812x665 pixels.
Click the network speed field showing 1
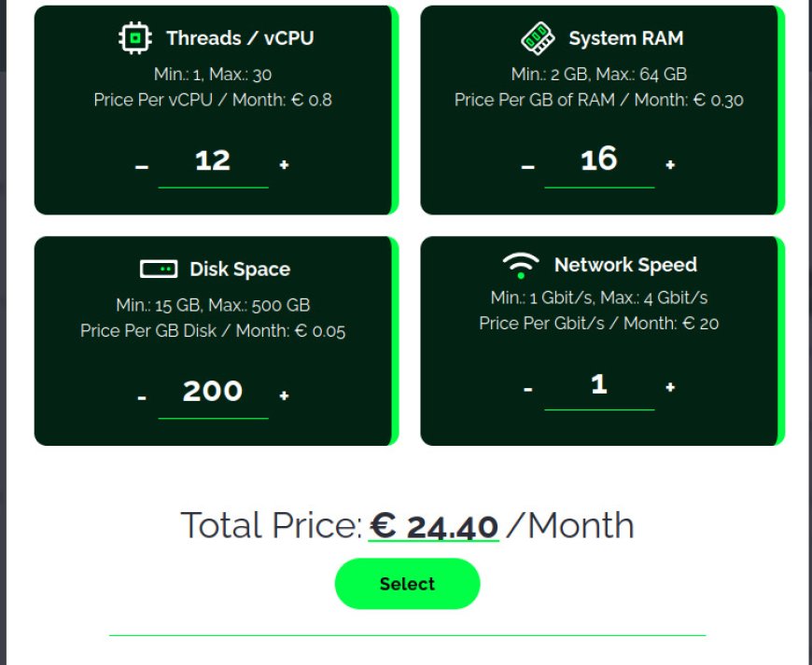(x=599, y=387)
